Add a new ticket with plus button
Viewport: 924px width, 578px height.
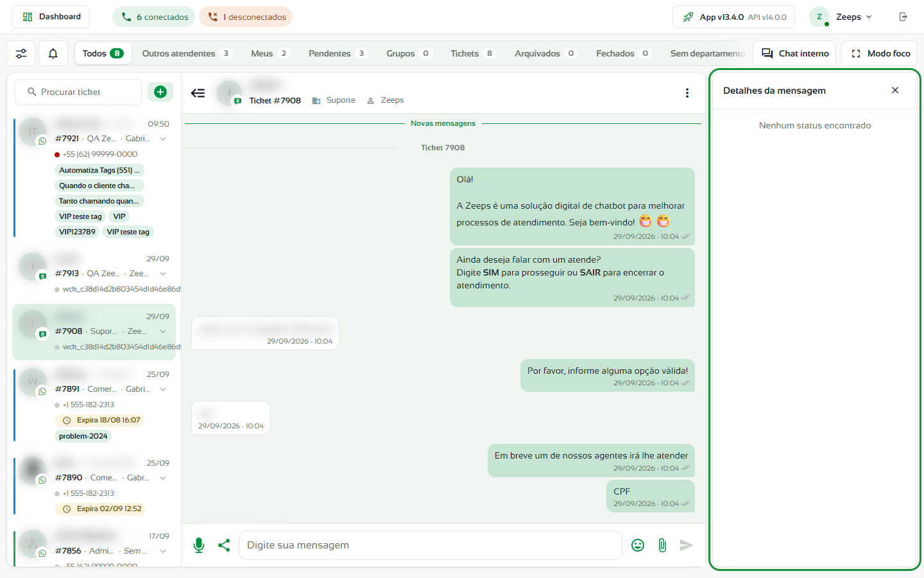(160, 92)
